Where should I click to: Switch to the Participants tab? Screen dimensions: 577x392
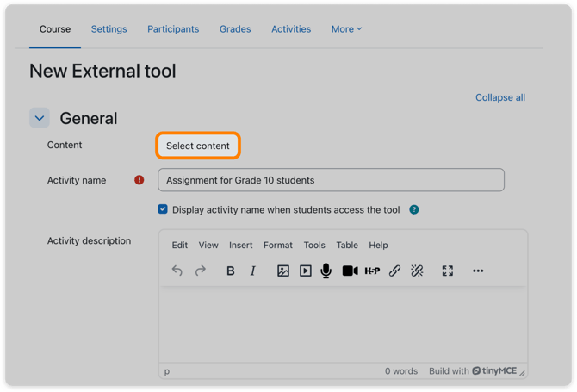click(x=173, y=29)
